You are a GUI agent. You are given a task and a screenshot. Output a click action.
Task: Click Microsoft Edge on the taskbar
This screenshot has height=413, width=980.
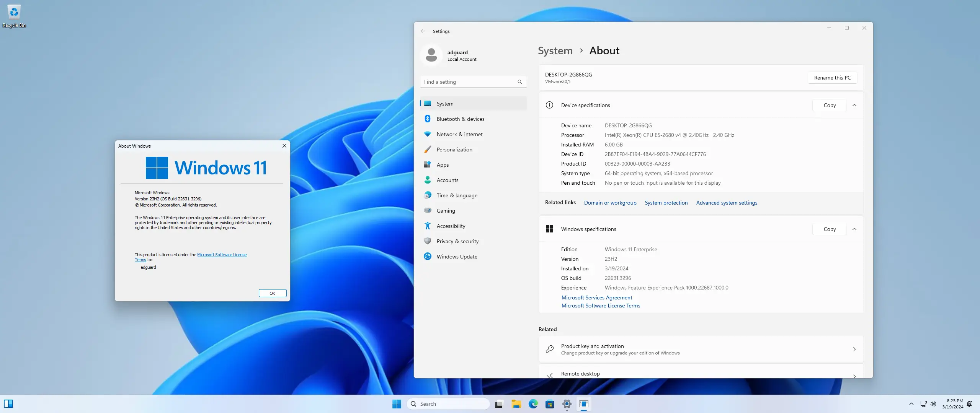(533, 404)
